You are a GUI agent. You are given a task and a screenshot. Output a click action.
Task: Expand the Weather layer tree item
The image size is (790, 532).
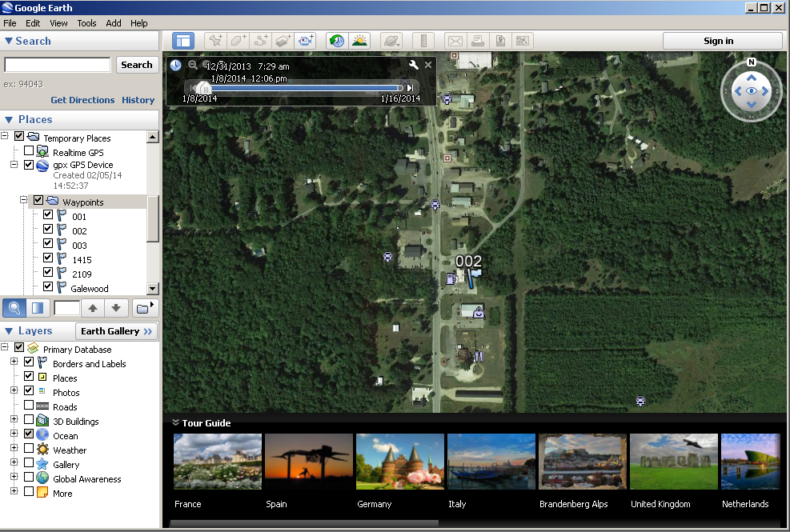coord(14,450)
